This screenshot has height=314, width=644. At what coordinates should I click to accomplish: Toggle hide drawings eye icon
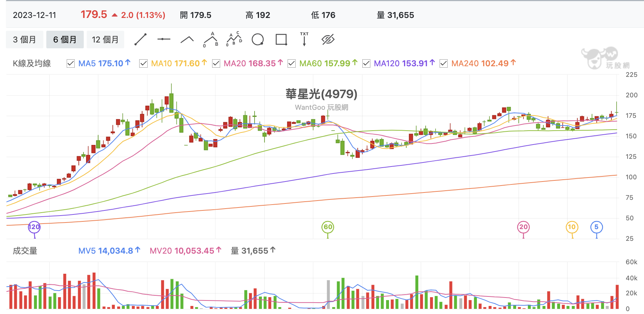tap(328, 40)
